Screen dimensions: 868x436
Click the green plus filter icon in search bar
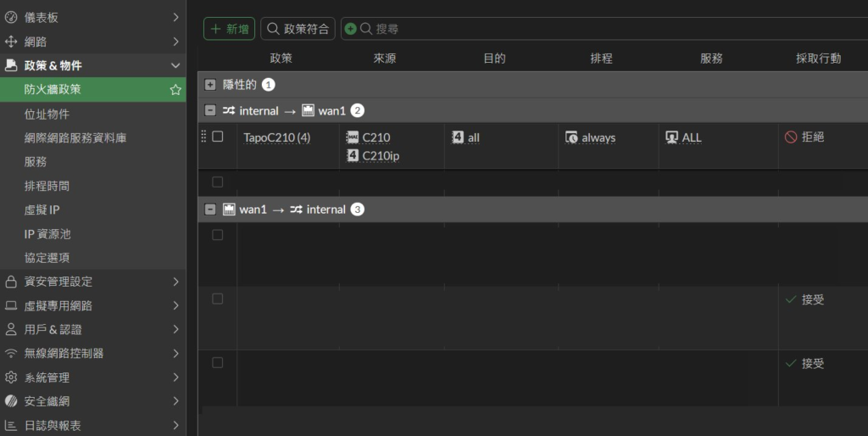coord(350,29)
